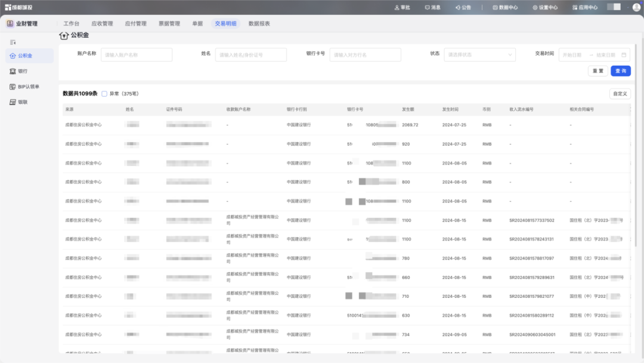Image resolution: width=644 pixels, height=363 pixels.
Task: Click the 重置 reset button
Action: click(597, 71)
